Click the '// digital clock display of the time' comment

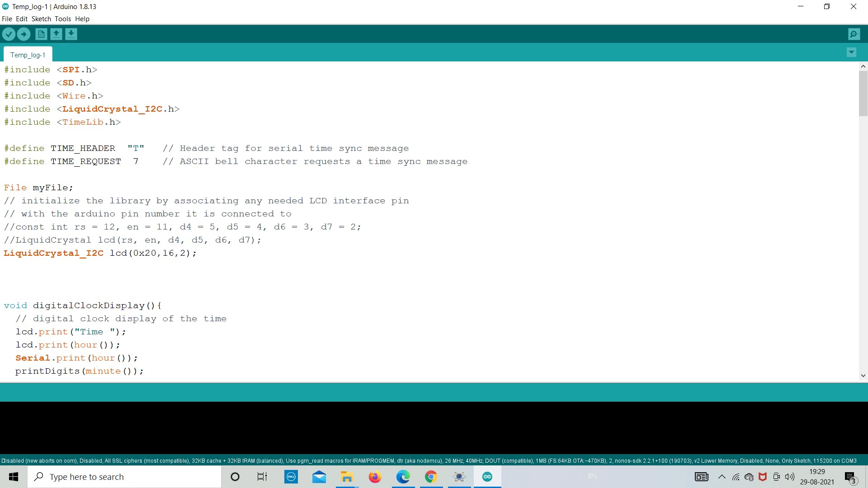click(x=121, y=319)
